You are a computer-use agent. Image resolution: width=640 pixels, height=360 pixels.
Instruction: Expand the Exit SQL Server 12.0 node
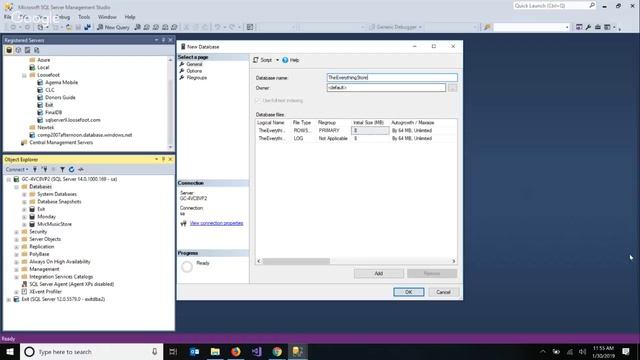[9, 299]
